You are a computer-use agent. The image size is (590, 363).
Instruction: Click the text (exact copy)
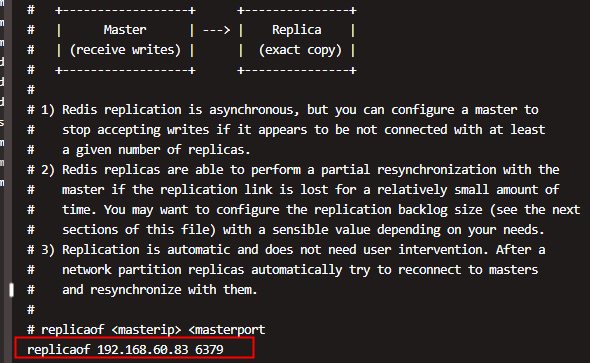[x=300, y=50]
